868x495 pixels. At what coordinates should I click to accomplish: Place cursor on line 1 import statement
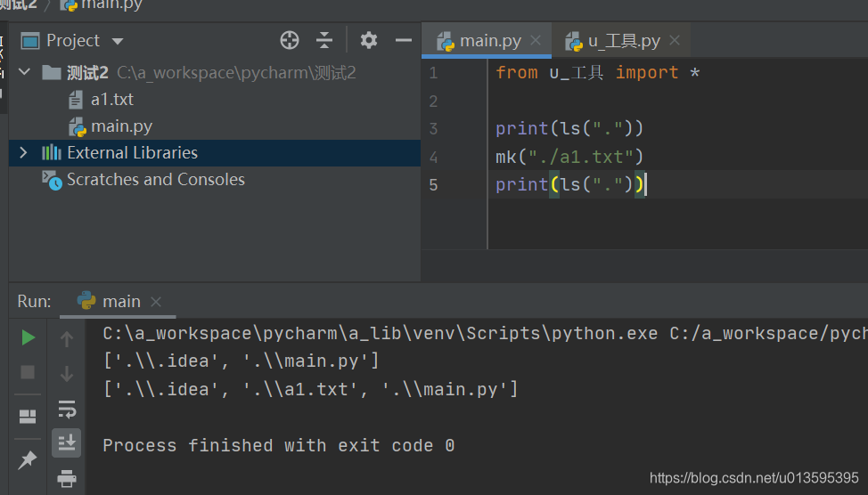(x=598, y=72)
